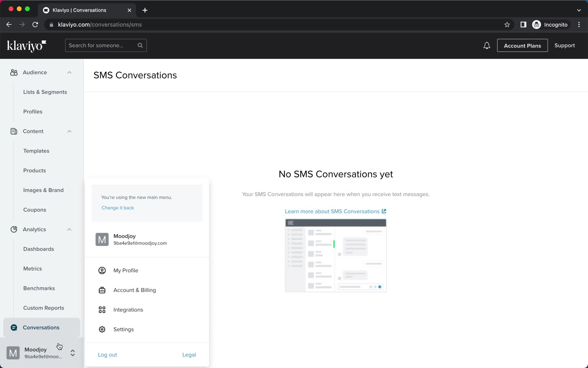Collapse the Audience section
Screen dimensions: 588x368
[69, 72]
